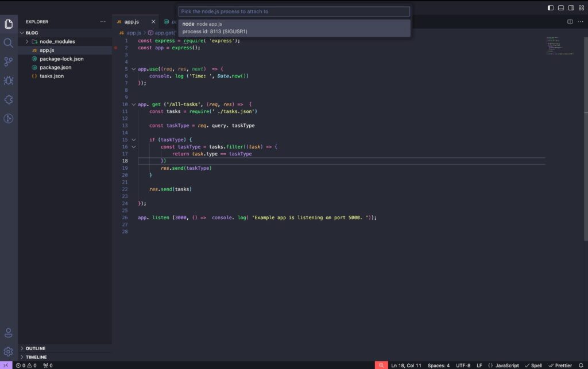The height and width of the screenshot is (369, 588).
Task: Open the Accounts icon in activity bar
Action: [8, 333]
